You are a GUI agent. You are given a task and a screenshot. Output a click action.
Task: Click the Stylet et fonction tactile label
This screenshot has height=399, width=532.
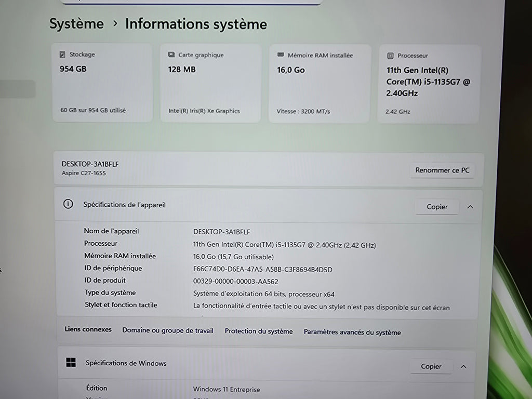point(121,304)
